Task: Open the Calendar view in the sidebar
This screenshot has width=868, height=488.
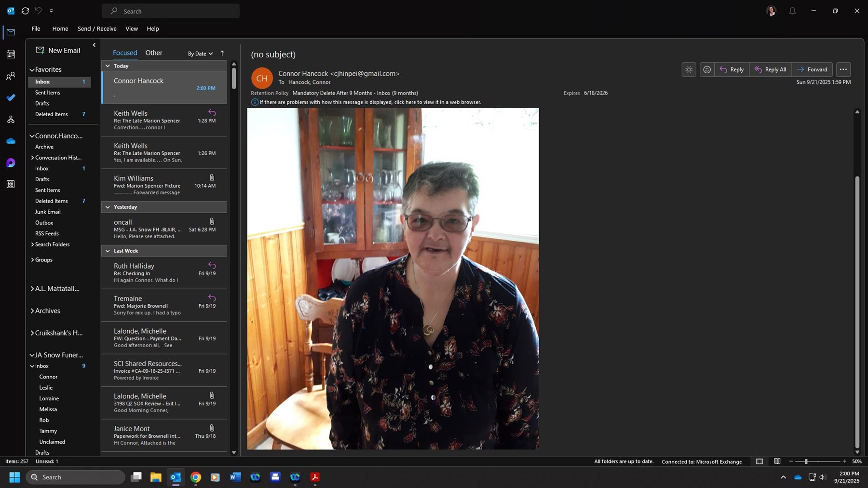Action: [11, 54]
